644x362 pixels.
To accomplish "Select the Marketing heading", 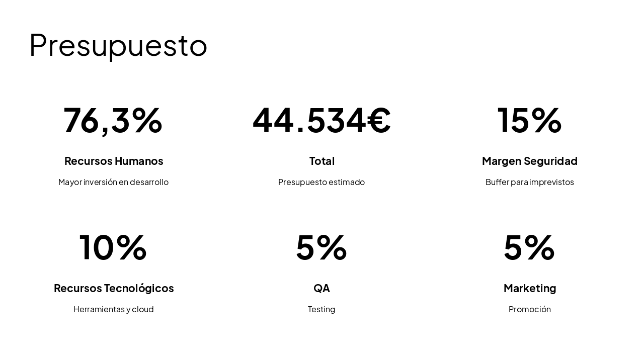I will pyautogui.click(x=529, y=288).
